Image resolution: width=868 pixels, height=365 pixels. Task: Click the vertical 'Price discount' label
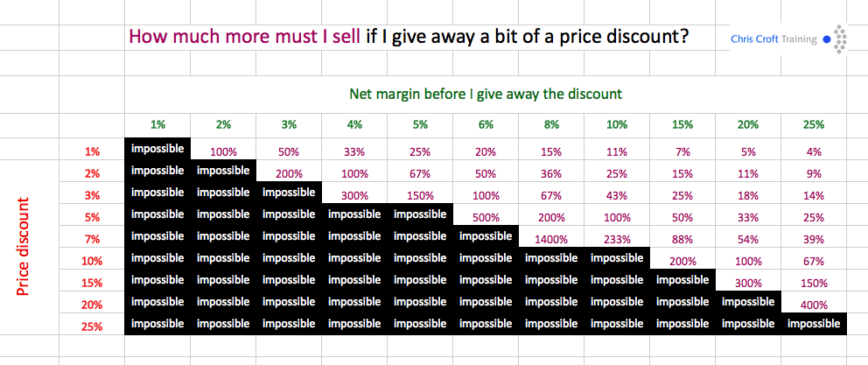tap(24, 246)
